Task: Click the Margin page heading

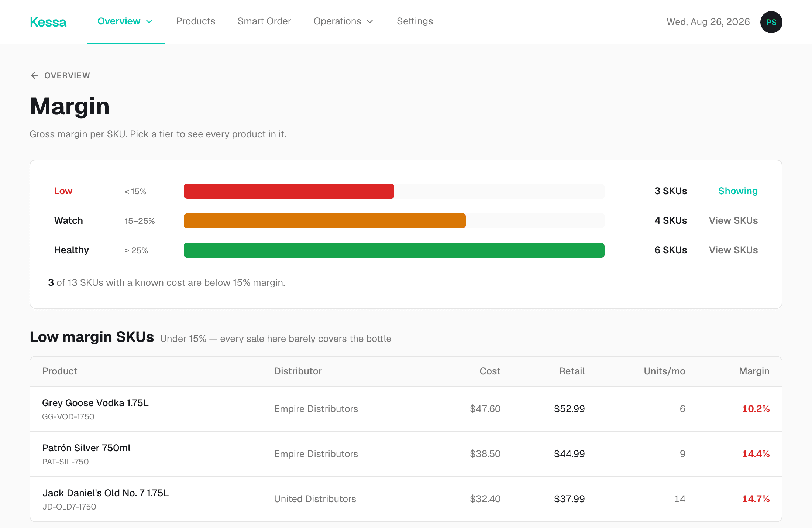Action: [x=70, y=106]
